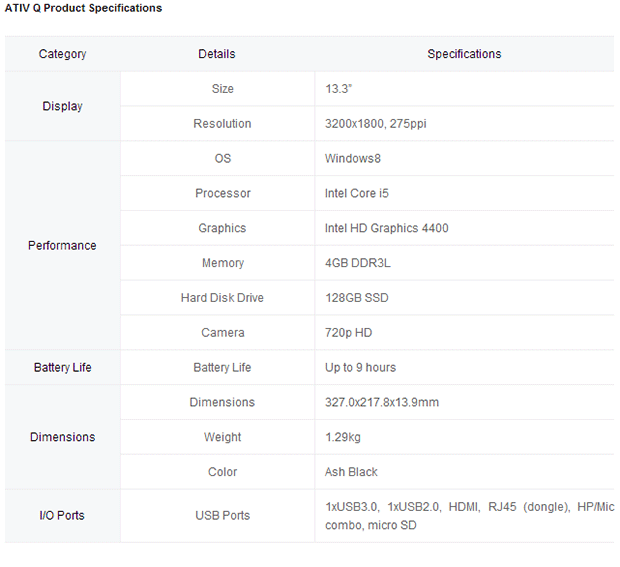Select the Performance category cell
This screenshot has height=567, width=620.
pyautogui.click(x=62, y=245)
